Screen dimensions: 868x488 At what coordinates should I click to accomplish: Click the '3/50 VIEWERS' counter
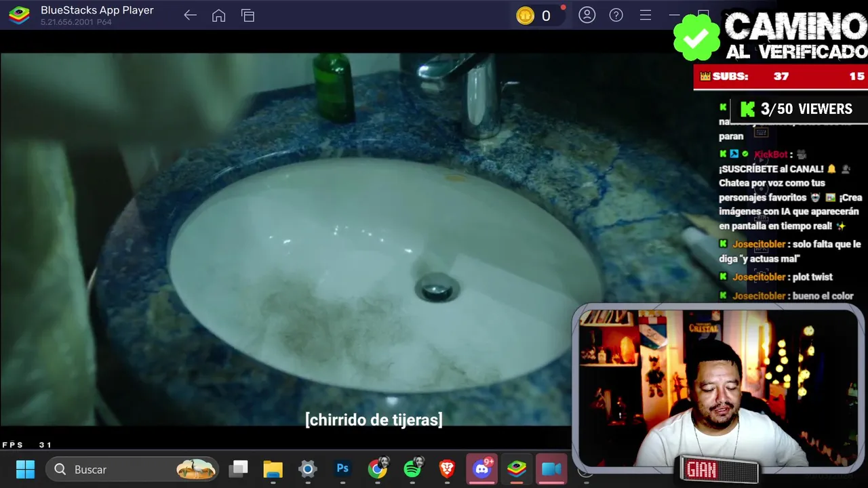point(797,109)
